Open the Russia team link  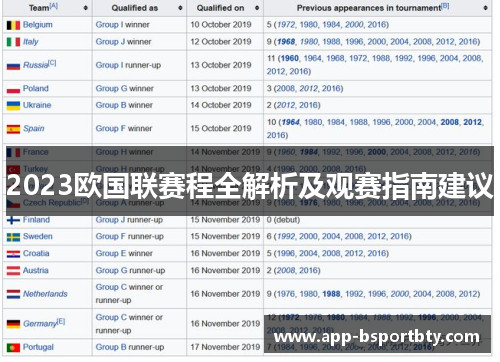point(36,65)
